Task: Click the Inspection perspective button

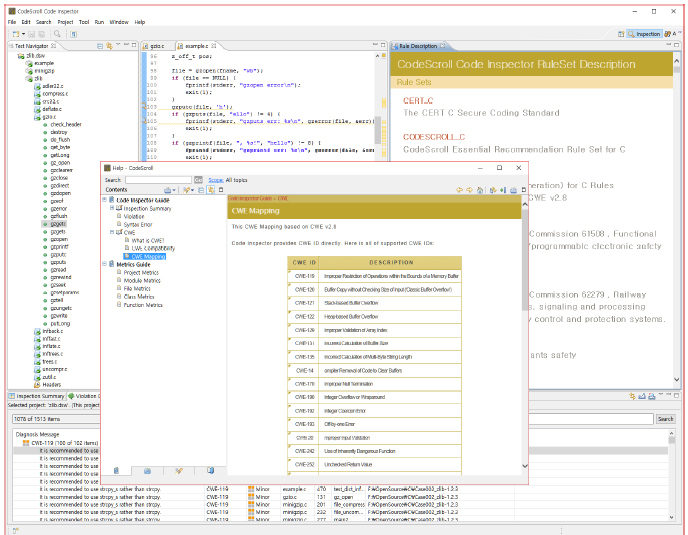Action: coord(644,34)
